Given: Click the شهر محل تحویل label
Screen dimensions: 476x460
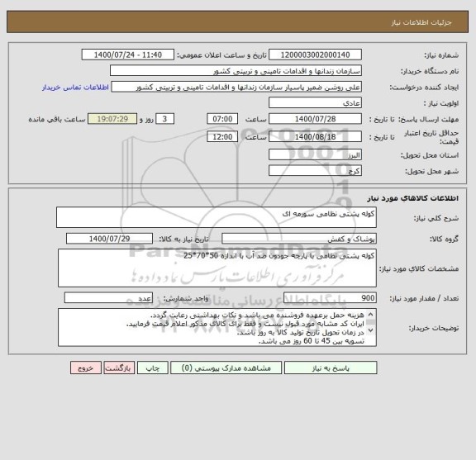Looking at the screenshot, I should point(431,171).
